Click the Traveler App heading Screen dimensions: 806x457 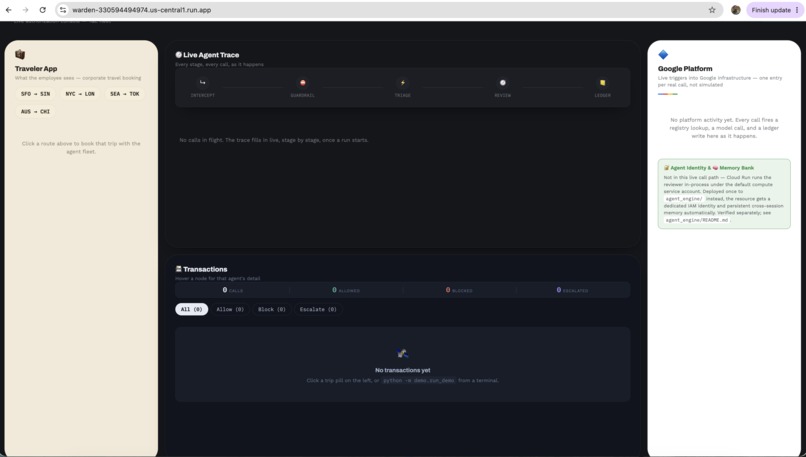pyautogui.click(x=36, y=69)
